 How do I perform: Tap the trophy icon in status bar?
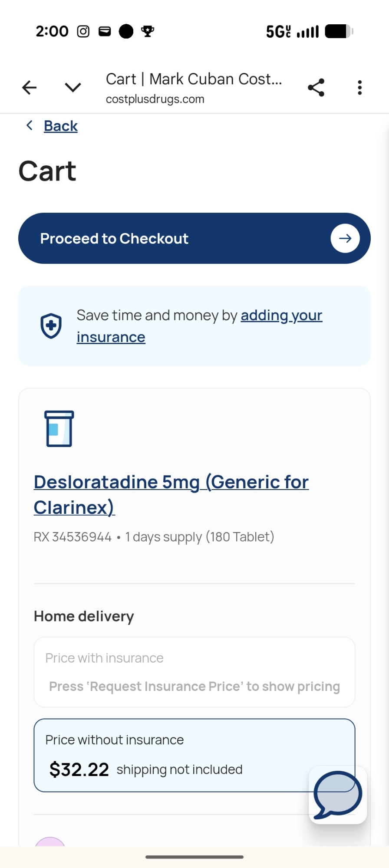(x=148, y=31)
